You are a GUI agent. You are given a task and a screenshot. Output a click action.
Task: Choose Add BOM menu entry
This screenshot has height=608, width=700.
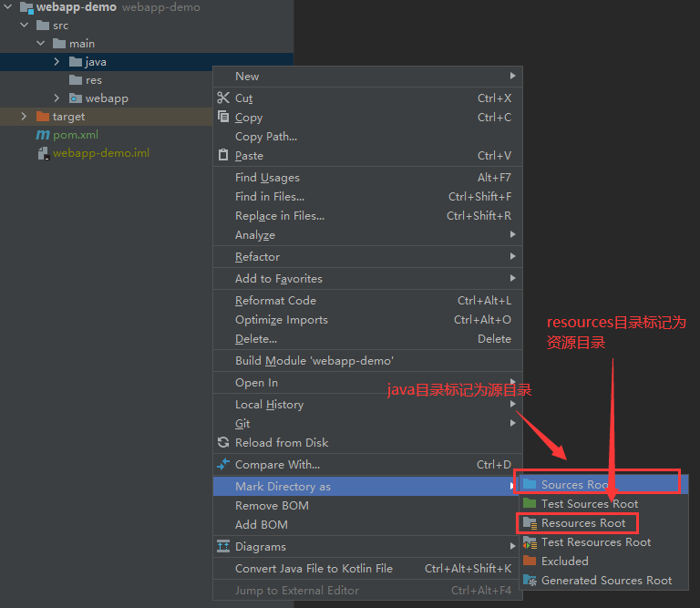tap(368, 524)
